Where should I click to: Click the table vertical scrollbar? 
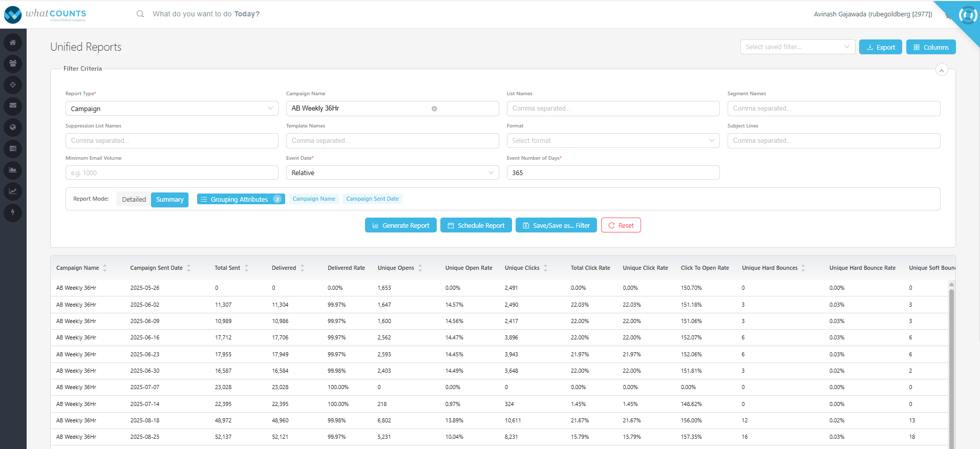(951, 366)
